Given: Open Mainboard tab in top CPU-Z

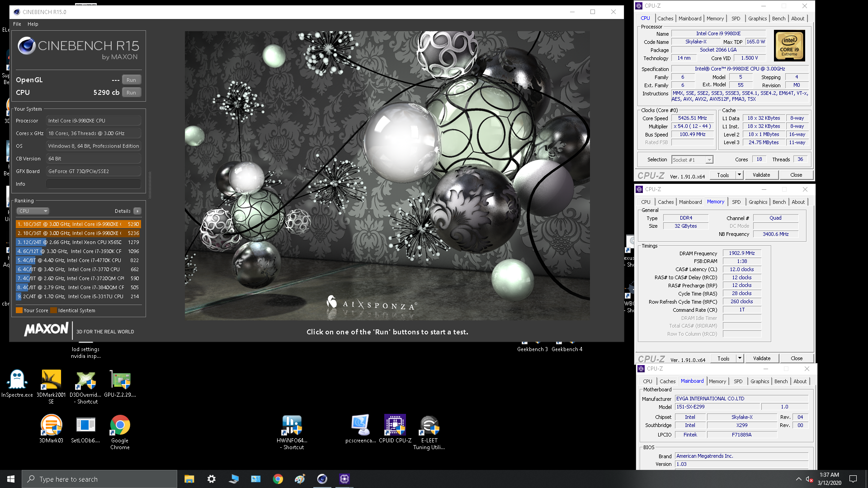Looking at the screenshot, I should (x=690, y=19).
